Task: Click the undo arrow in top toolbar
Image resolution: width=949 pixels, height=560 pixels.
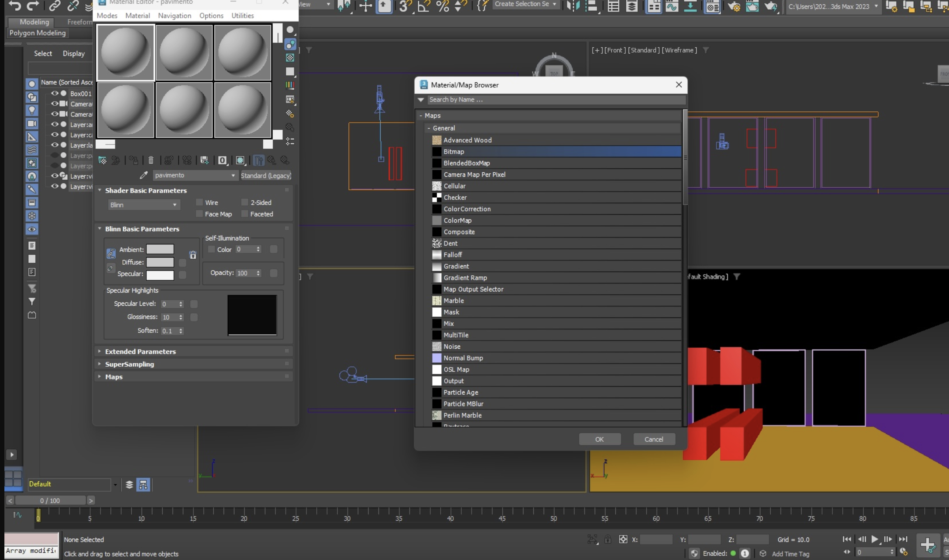Action: pyautogui.click(x=14, y=6)
